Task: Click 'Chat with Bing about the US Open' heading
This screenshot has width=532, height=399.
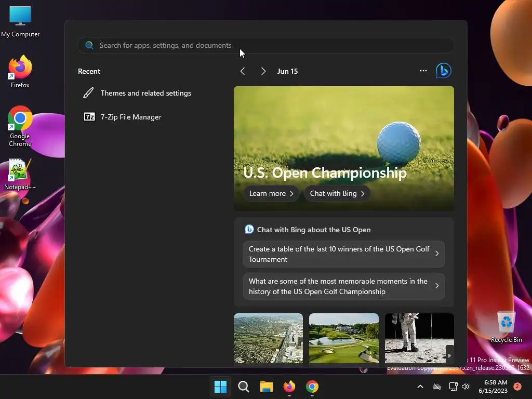Action: [313, 230]
